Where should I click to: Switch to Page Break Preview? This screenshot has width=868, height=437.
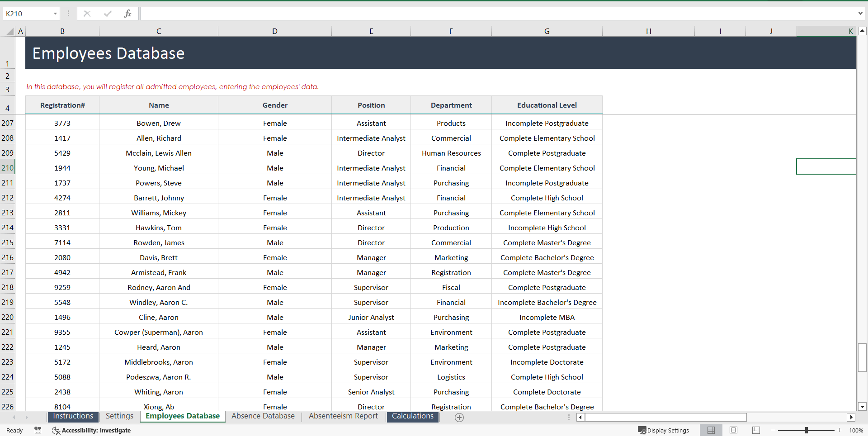[x=756, y=430]
